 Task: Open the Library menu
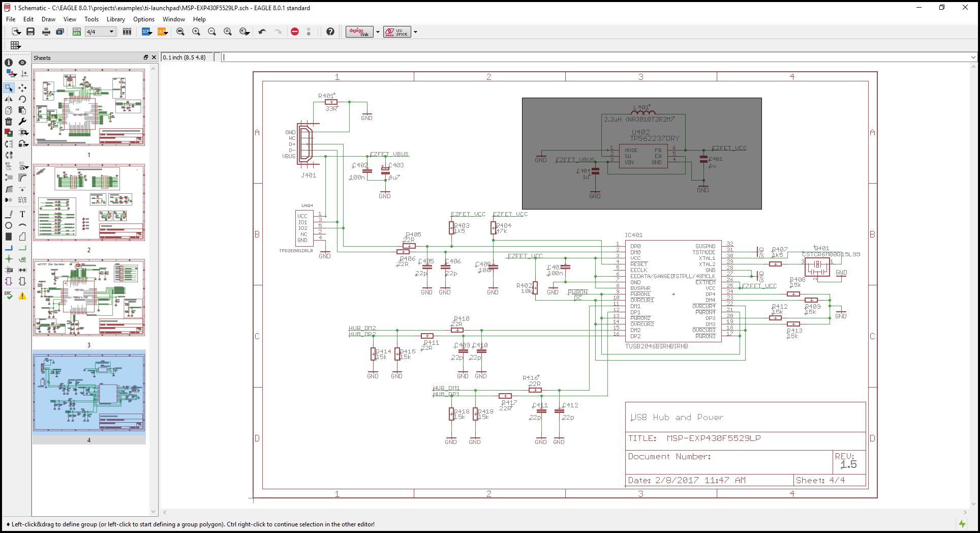(115, 19)
